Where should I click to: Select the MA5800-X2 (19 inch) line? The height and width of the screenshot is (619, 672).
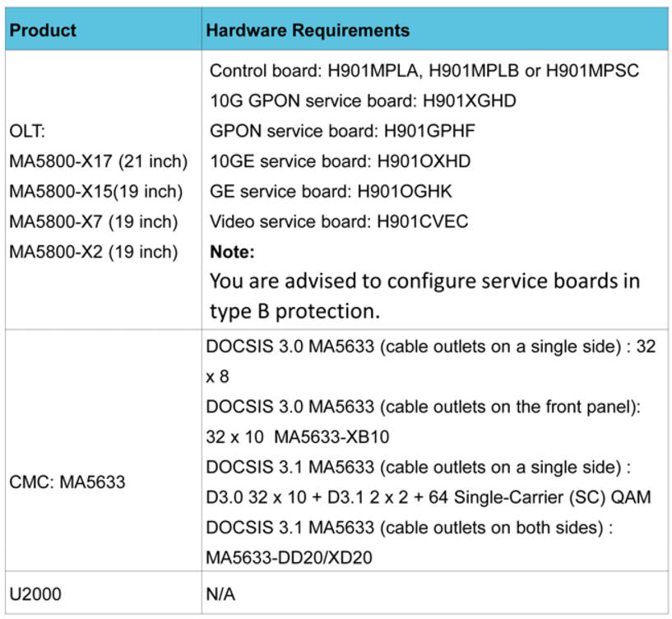click(93, 252)
